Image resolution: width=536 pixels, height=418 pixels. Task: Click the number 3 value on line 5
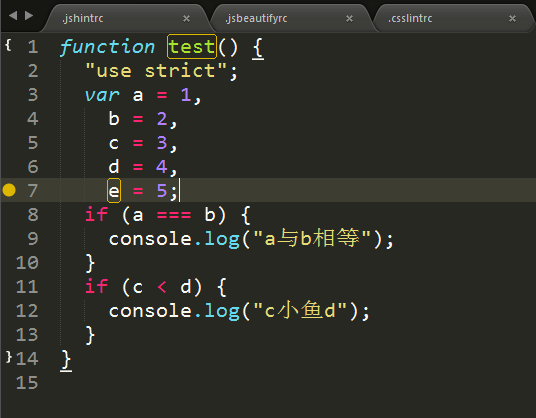162,143
